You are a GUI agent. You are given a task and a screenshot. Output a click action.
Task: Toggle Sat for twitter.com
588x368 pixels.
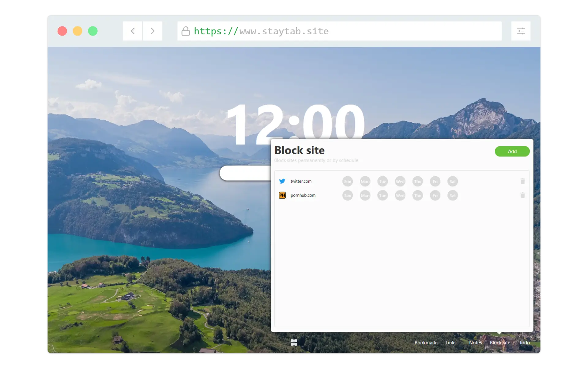pyautogui.click(x=452, y=182)
